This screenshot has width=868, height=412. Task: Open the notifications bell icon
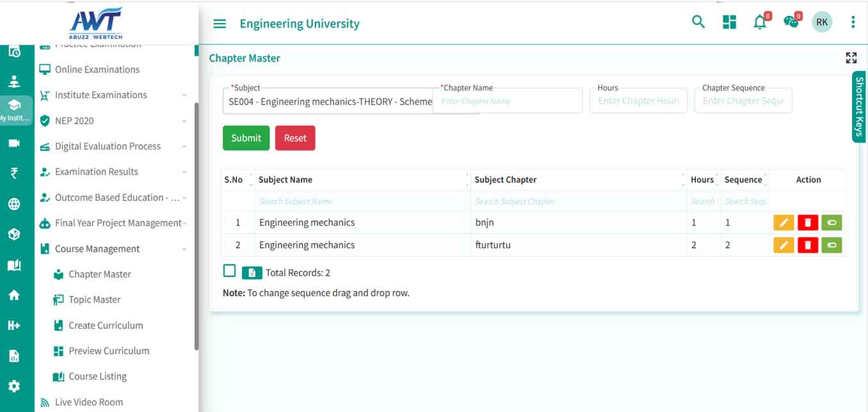click(760, 22)
